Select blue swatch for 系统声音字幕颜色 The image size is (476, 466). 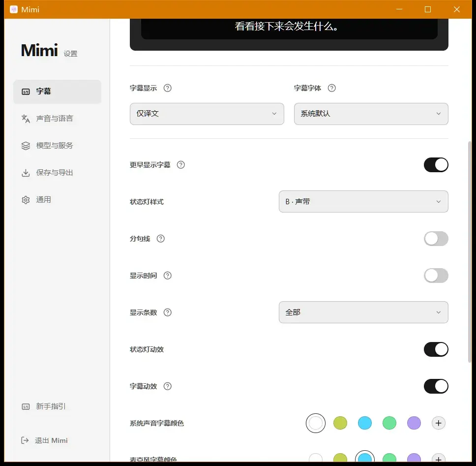[365, 423]
